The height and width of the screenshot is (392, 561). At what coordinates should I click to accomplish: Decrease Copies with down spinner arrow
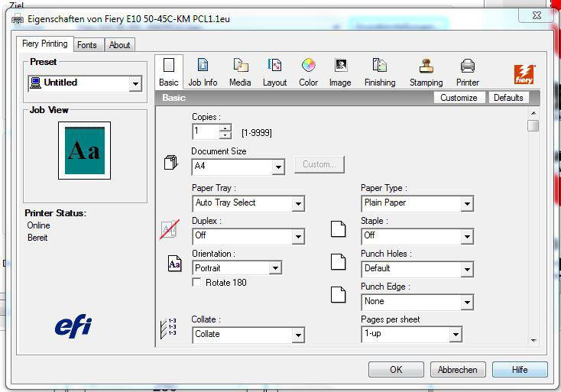pos(225,135)
